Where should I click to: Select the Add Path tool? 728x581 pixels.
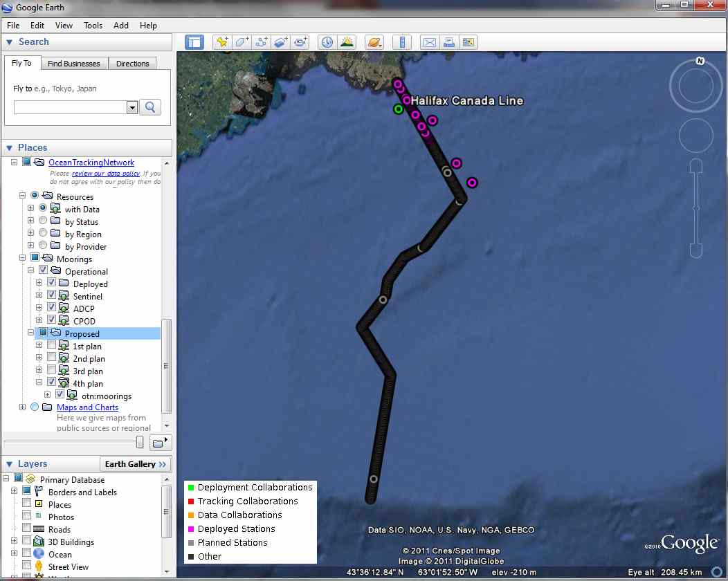coord(262,42)
